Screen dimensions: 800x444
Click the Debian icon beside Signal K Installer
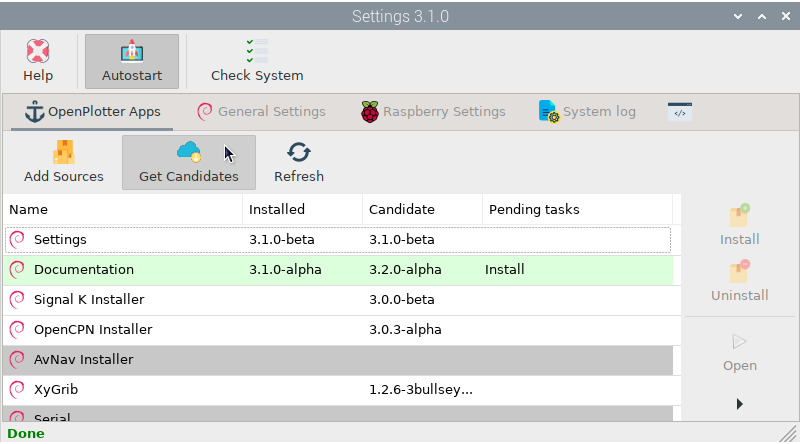point(17,300)
